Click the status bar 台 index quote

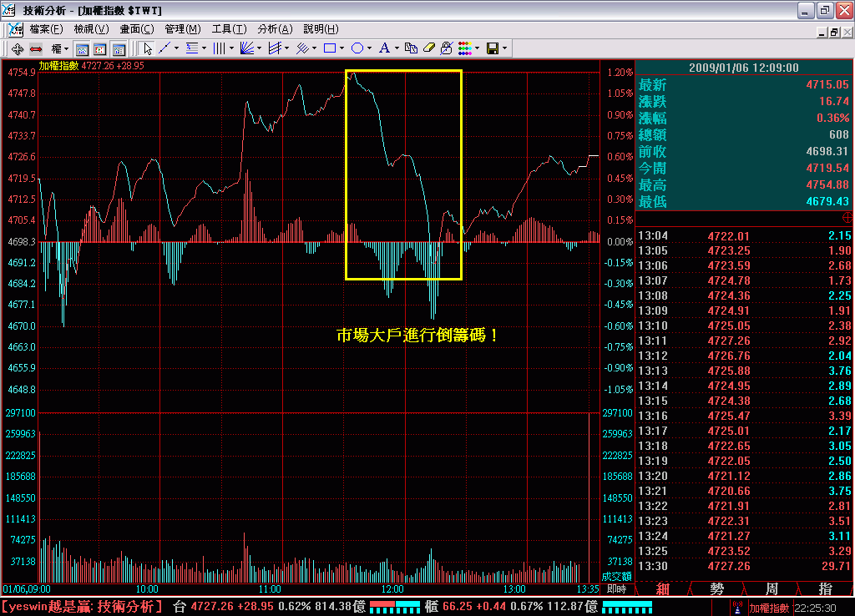(x=270, y=607)
